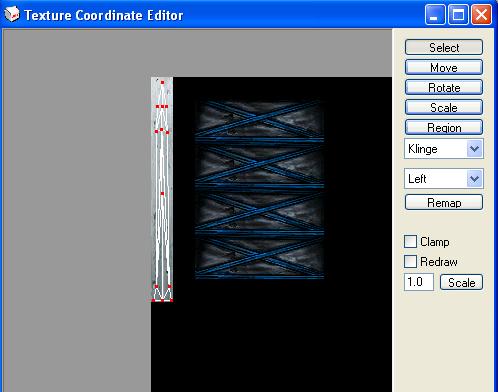
Task: Focus the 1.0 scale value field
Action: 419,282
